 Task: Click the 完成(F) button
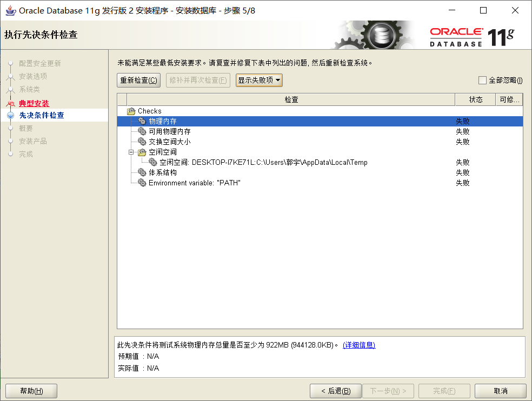tap(444, 391)
